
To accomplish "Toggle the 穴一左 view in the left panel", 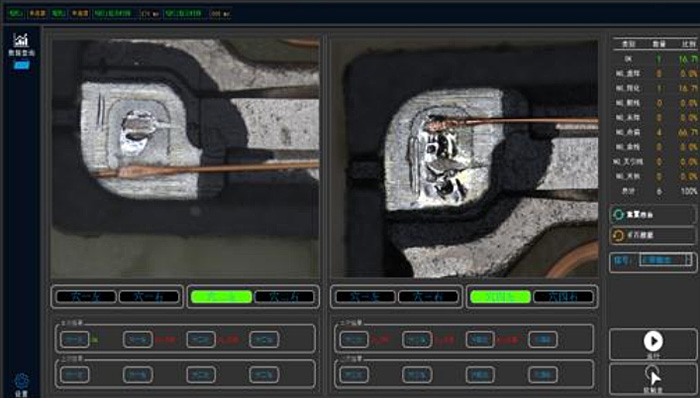I will (x=86, y=297).
